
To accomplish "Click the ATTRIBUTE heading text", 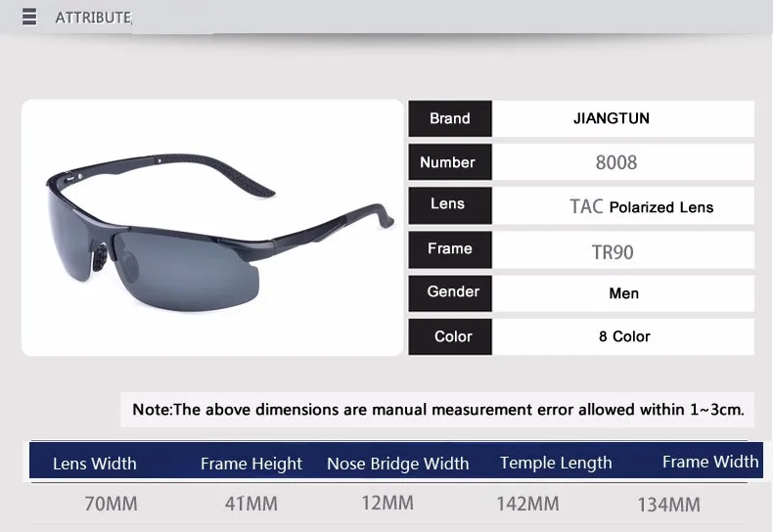I will 93,18.
